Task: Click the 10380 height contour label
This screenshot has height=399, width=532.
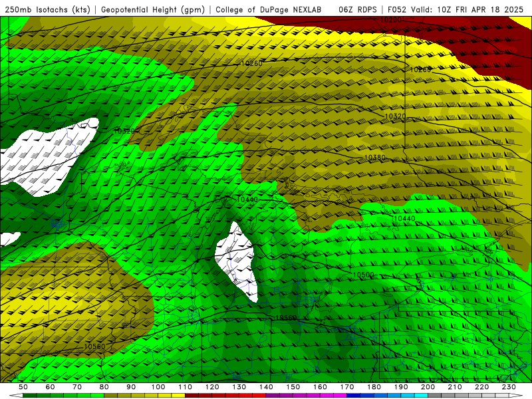Action: [x=374, y=158]
